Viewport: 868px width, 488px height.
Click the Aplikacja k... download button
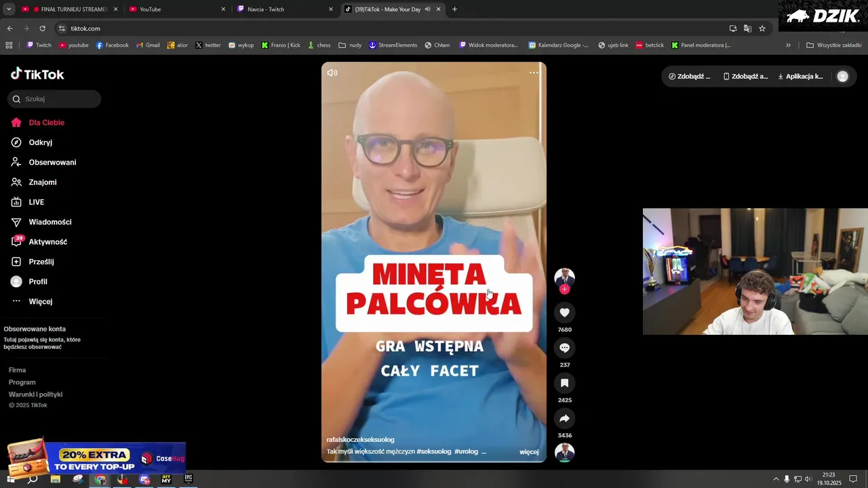800,77
